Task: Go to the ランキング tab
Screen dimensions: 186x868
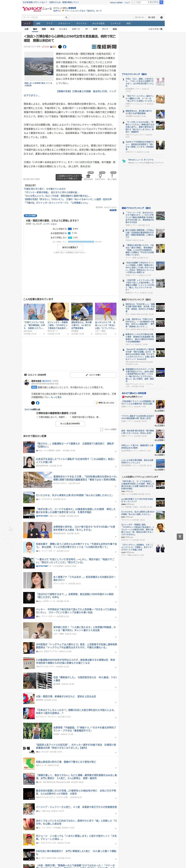Action: (x=115, y=24)
